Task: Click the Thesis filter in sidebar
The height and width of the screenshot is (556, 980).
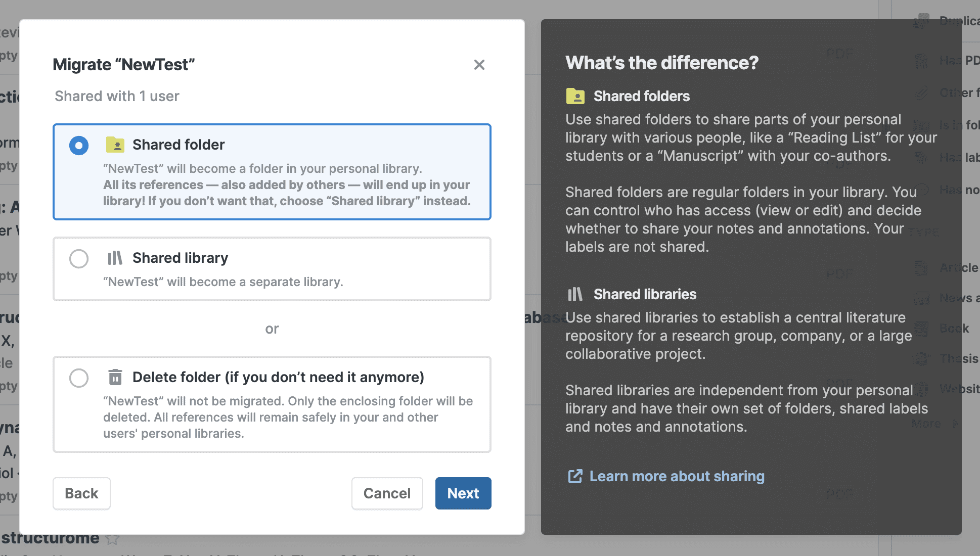Action: [958, 359]
